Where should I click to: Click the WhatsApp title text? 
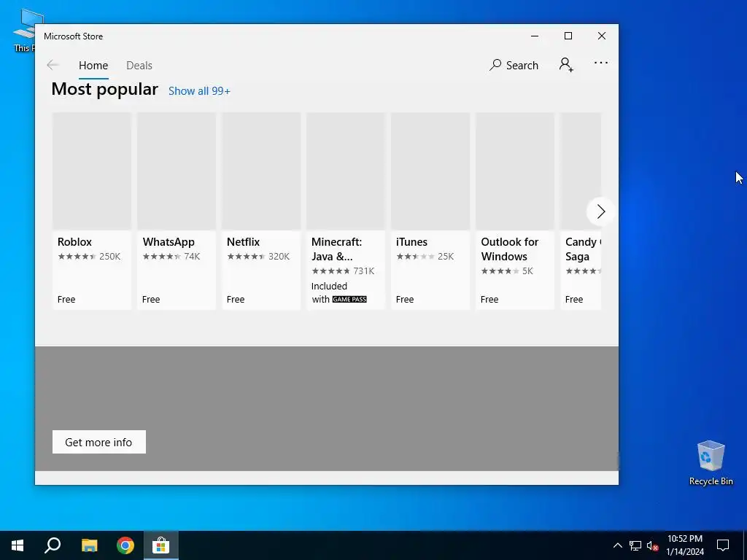(x=169, y=242)
